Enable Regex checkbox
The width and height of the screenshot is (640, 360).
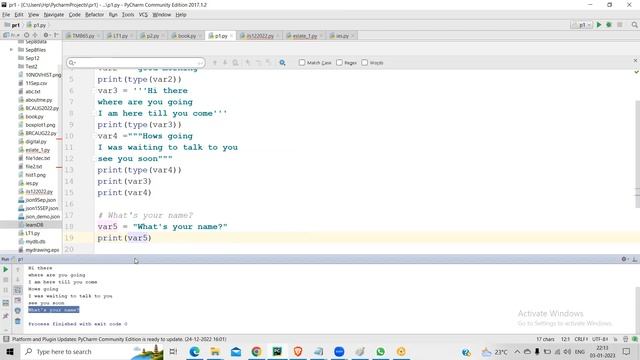[339, 62]
